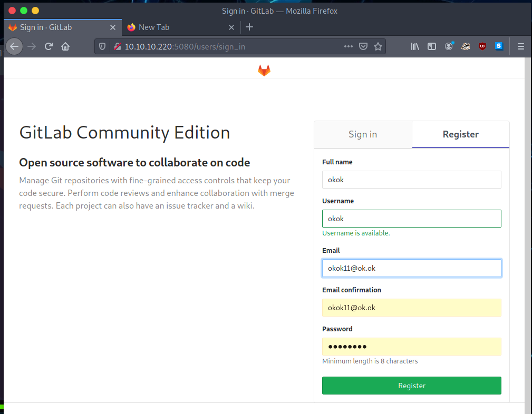Image resolution: width=532 pixels, height=414 pixels.
Task: Switch to the New Tab browser tab
Action: coord(181,27)
